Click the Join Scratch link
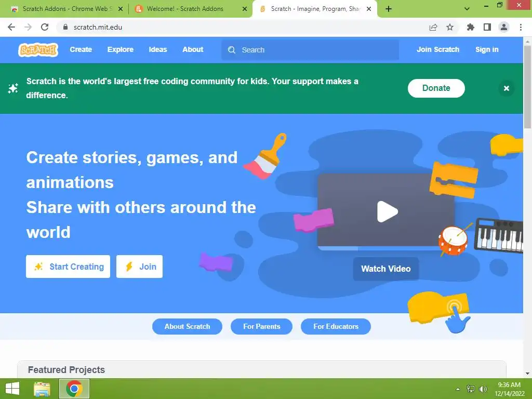This screenshot has width=532, height=399. (438, 49)
